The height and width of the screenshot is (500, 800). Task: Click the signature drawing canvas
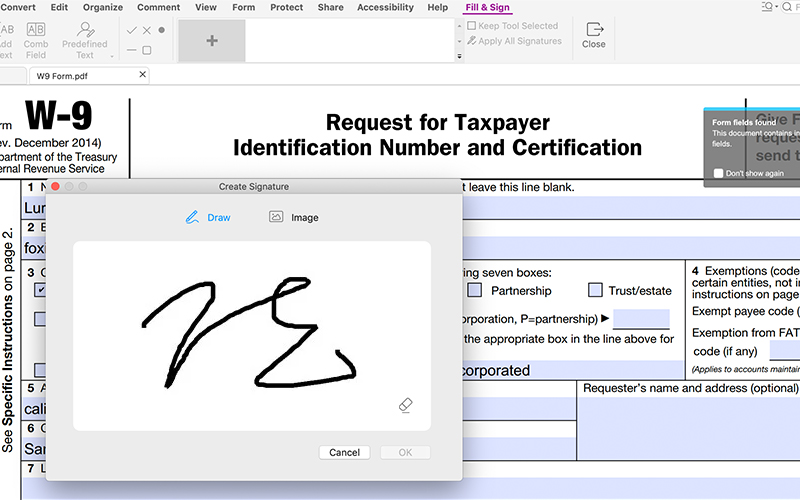252,336
